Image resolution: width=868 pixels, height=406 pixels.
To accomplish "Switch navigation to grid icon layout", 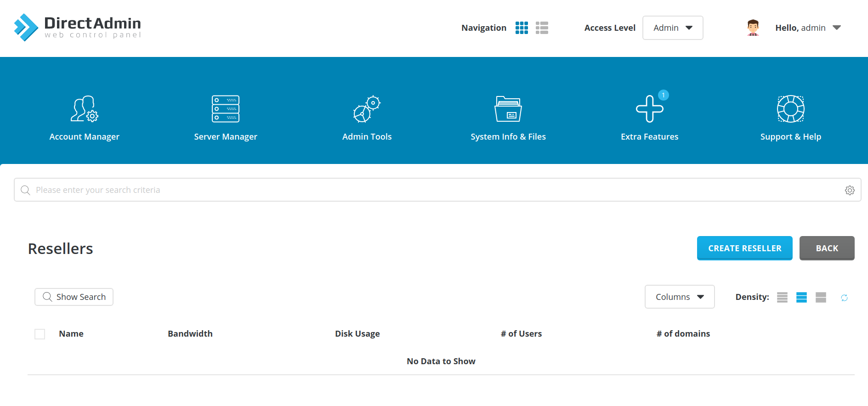I will pos(522,28).
